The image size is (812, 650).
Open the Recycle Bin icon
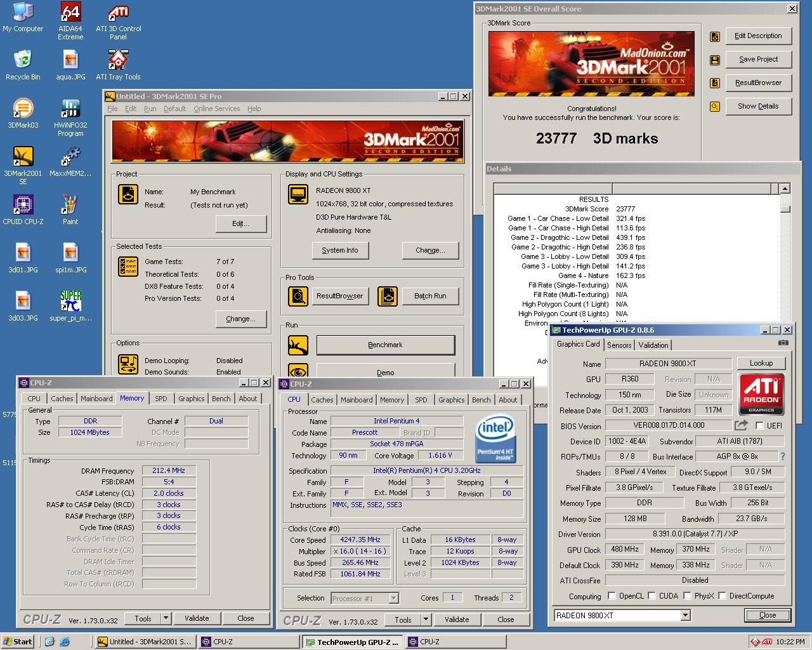coord(23,65)
